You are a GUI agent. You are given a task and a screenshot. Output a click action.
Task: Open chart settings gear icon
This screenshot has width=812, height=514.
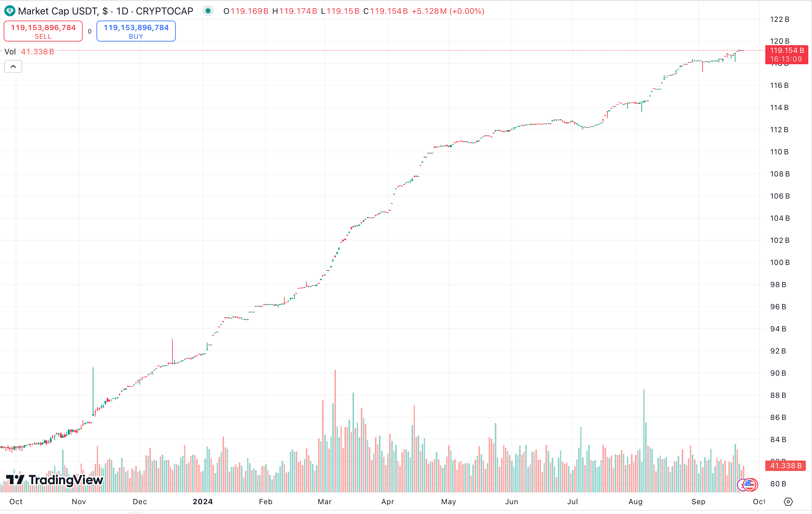tap(788, 501)
